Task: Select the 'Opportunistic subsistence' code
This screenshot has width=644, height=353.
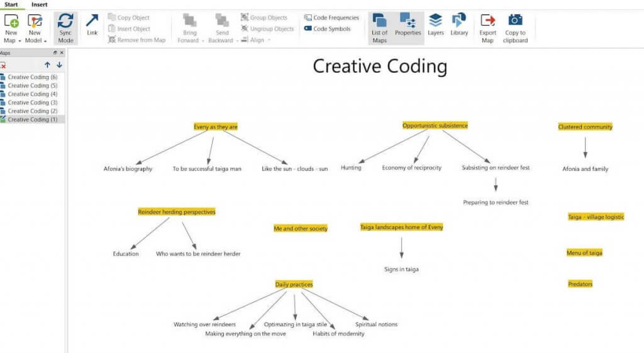Action: click(435, 125)
